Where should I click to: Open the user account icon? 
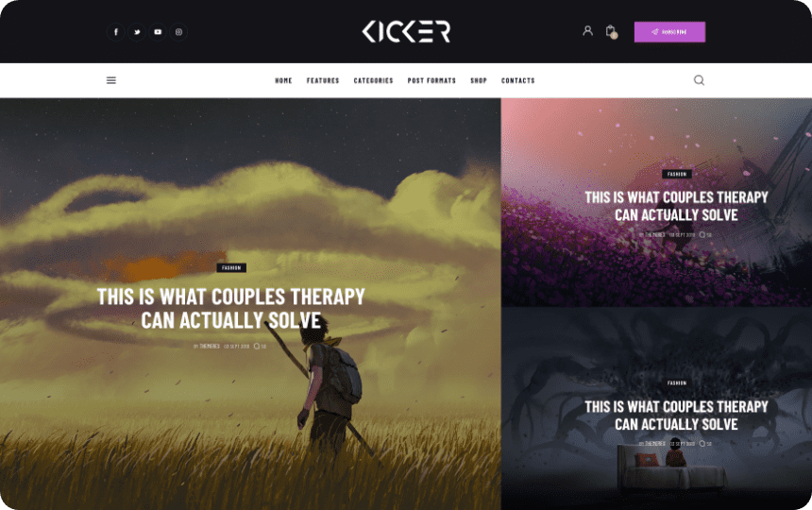(x=588, y=31)
